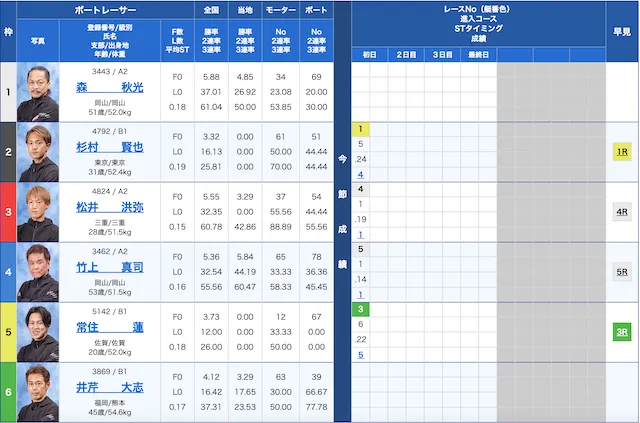640x423 pixels.
Task: Click photo of racer 常住 蓮
Action: [x=38, y=332]
